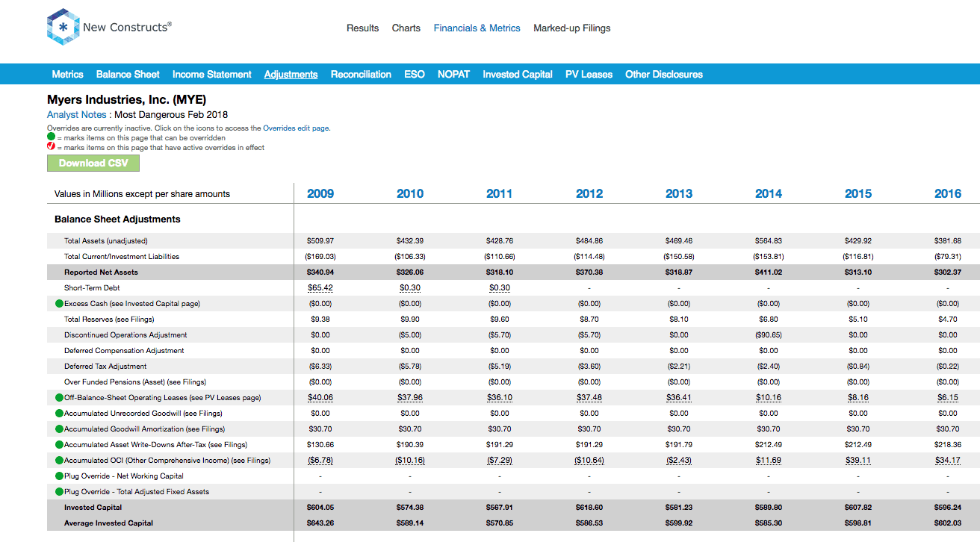Switch to the Metrics tab

(x=68, y=75)
